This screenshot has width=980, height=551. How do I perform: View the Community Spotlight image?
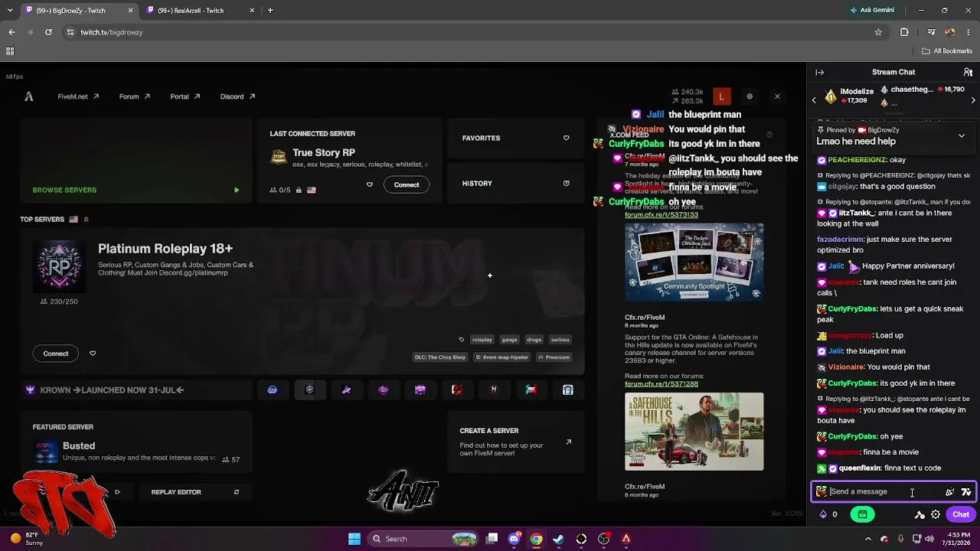click(x=694, y=262)
